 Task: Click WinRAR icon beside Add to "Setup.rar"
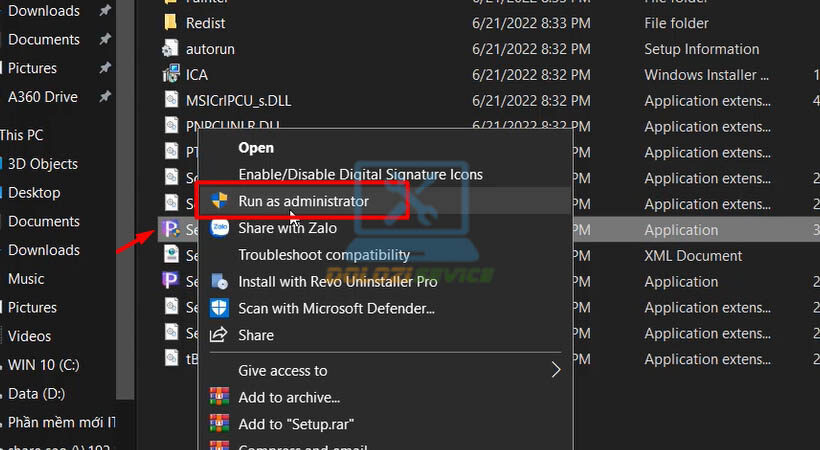pyautogui.click(x=219, y=423)
